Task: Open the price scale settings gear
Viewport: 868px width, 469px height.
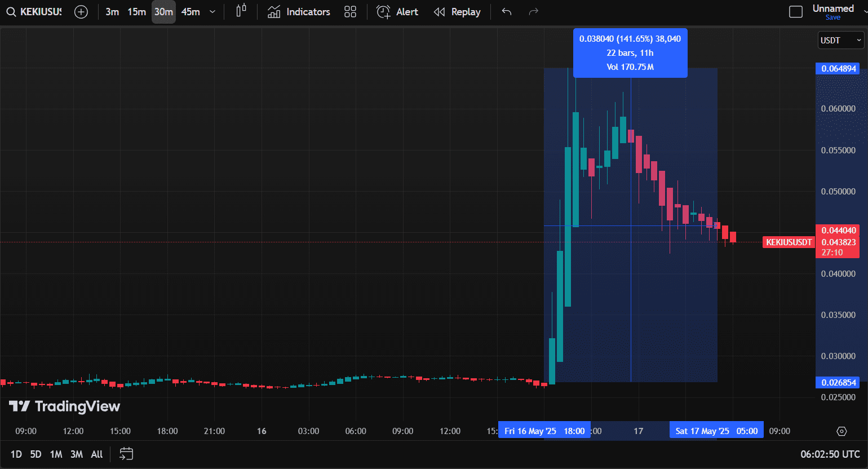Action: pyautogui.click(x=842, y=431)
